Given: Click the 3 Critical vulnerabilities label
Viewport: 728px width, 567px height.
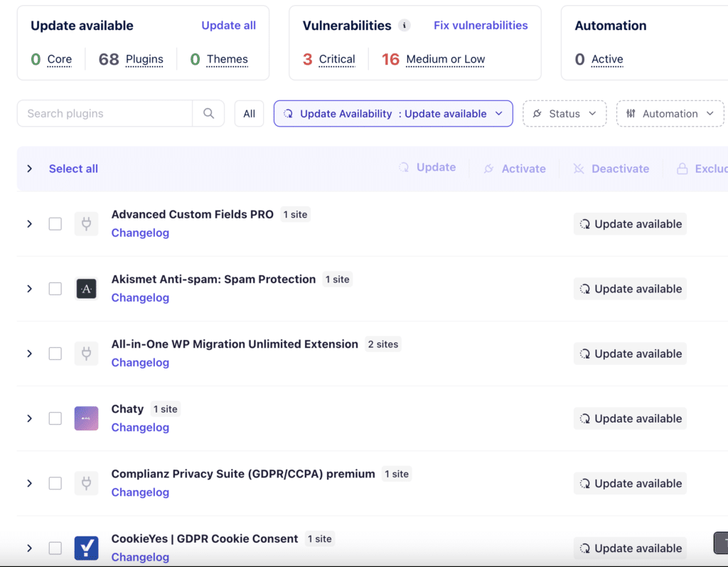Looking at the screenshot, I should click(x=337, y=60).
